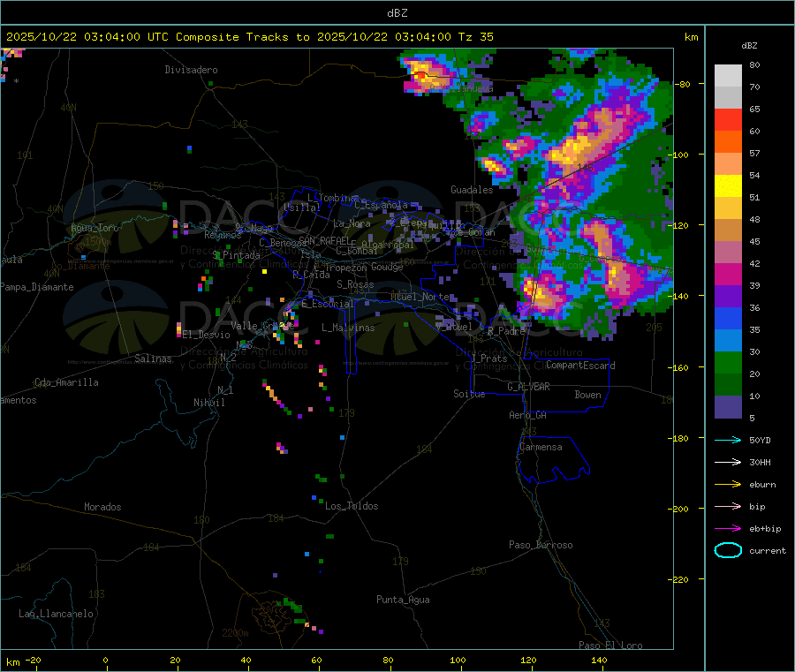795x672 pixels.
Task: Click the L_Malvinas label
Action: click(x=348, y=328)
